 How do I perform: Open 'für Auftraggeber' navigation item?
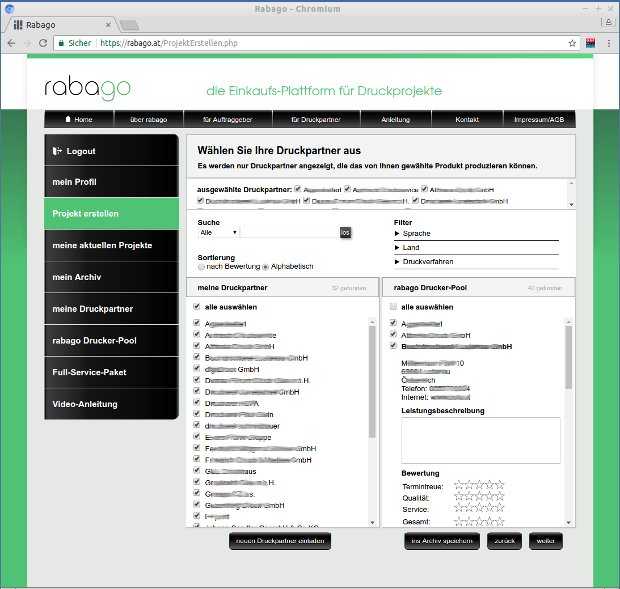[x=228, y=119]
